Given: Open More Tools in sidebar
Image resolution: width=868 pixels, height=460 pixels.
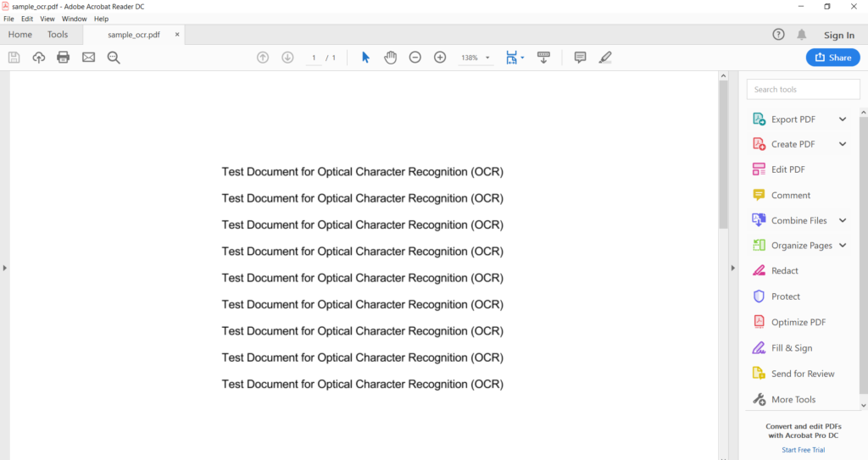Looking at the screenshot, I should point(793,399).
